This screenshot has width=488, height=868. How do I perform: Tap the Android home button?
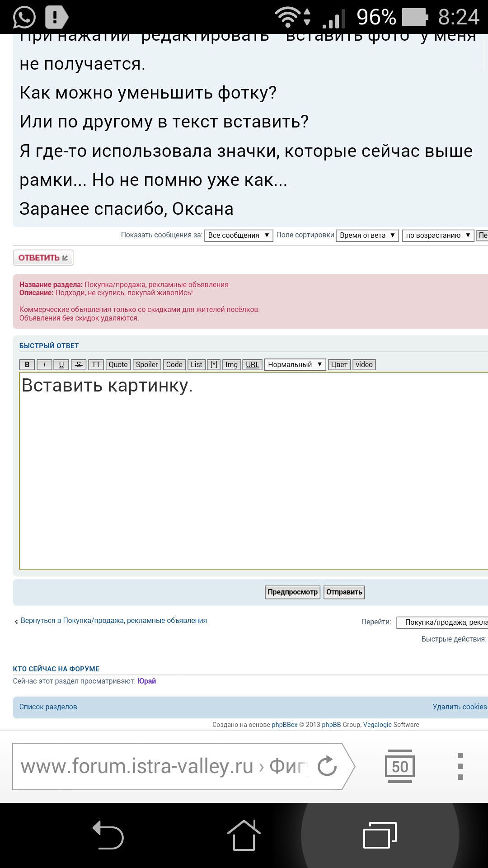244,835
